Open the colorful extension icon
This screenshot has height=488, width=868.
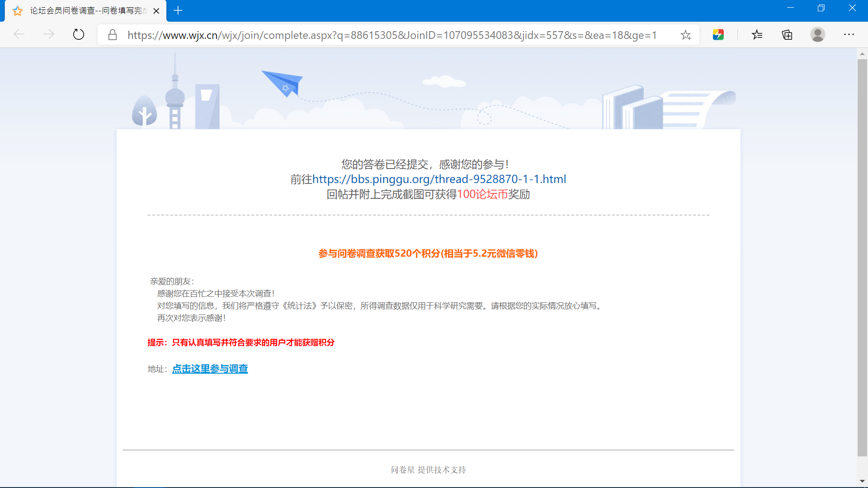click(x=718, y=35)
